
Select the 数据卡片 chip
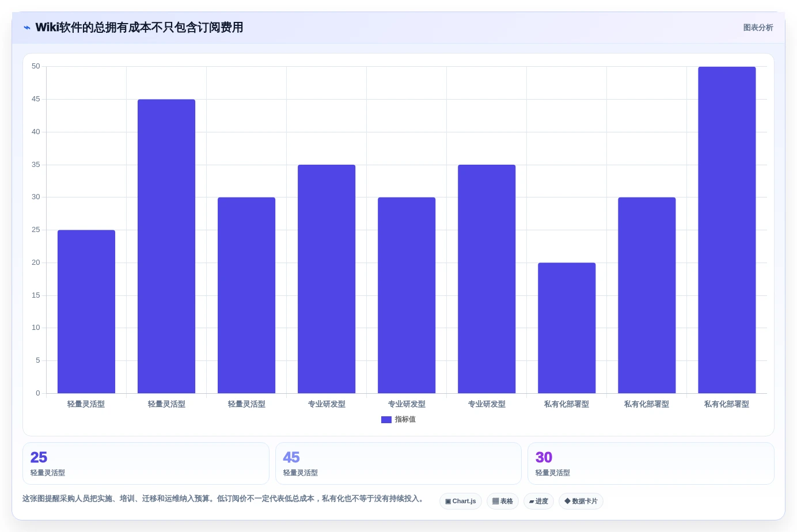tap(581, 501)
